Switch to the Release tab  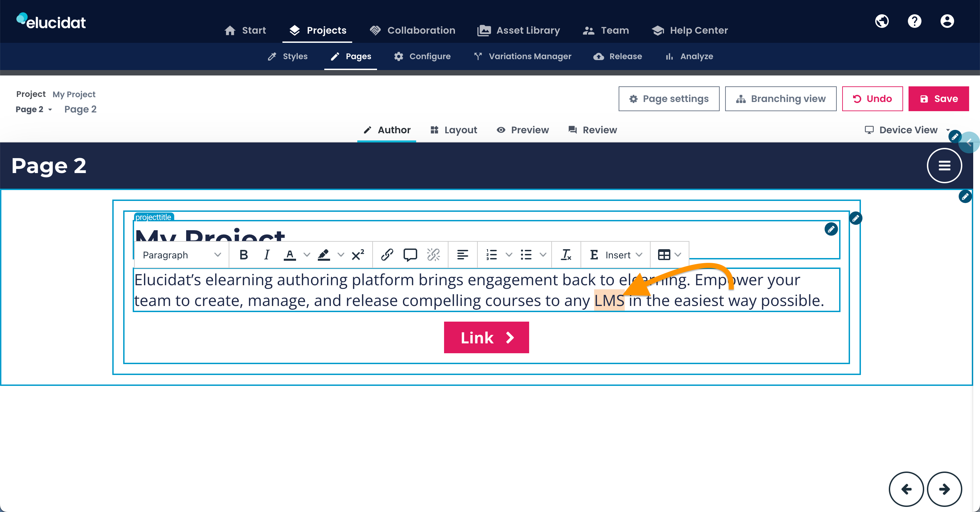coord(618,56)
